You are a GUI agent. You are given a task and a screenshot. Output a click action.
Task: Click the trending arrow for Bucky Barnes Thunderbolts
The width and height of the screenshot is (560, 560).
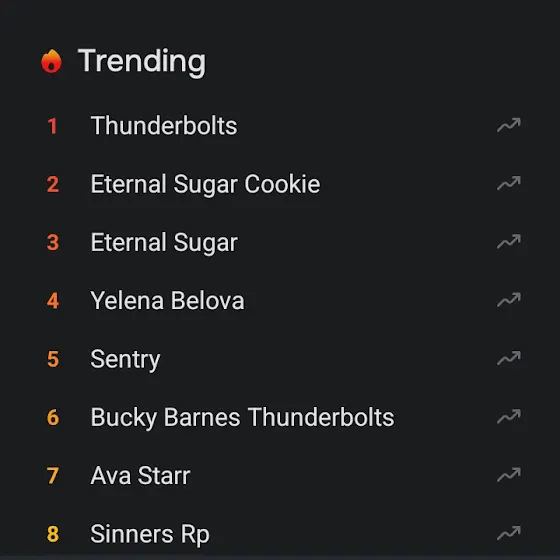coord(509,417)
